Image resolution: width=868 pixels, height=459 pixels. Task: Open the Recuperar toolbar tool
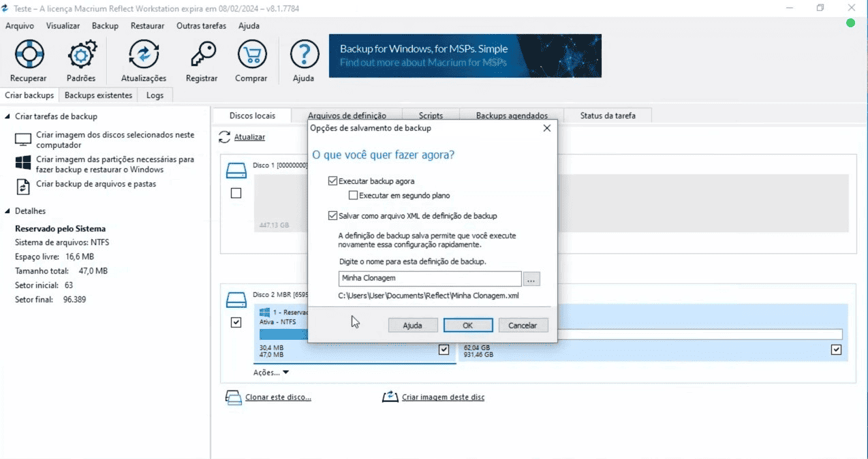(29, 61)
